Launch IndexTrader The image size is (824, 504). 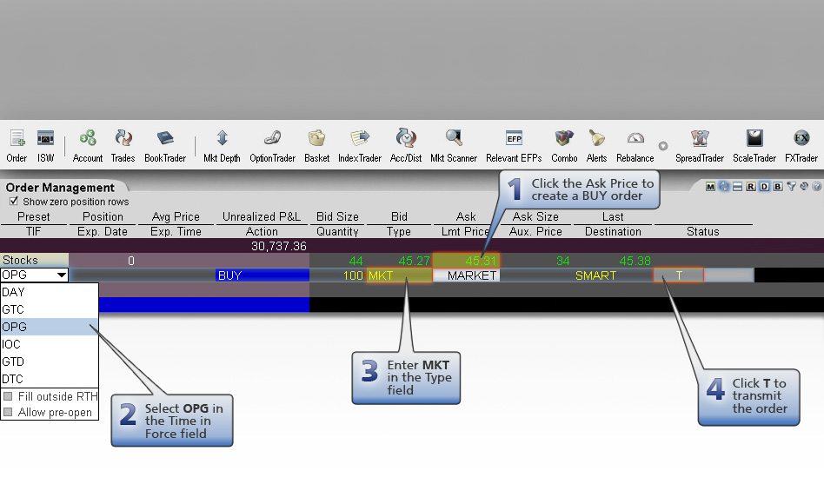click(x=360, y=146)
